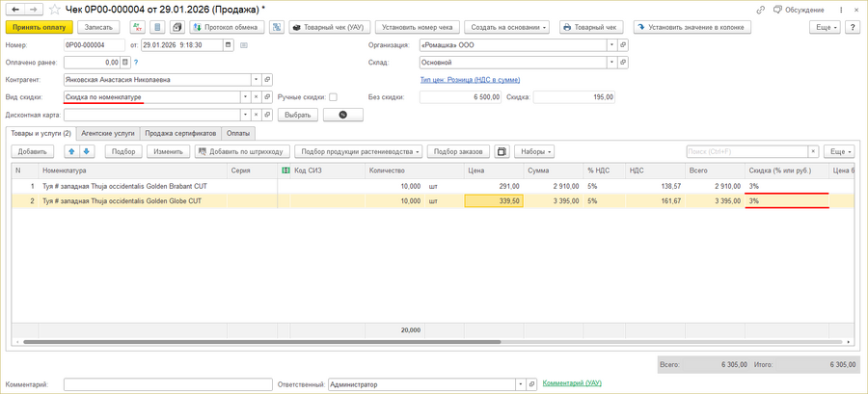Click the Принять оплату button

(x=40, y=27)
